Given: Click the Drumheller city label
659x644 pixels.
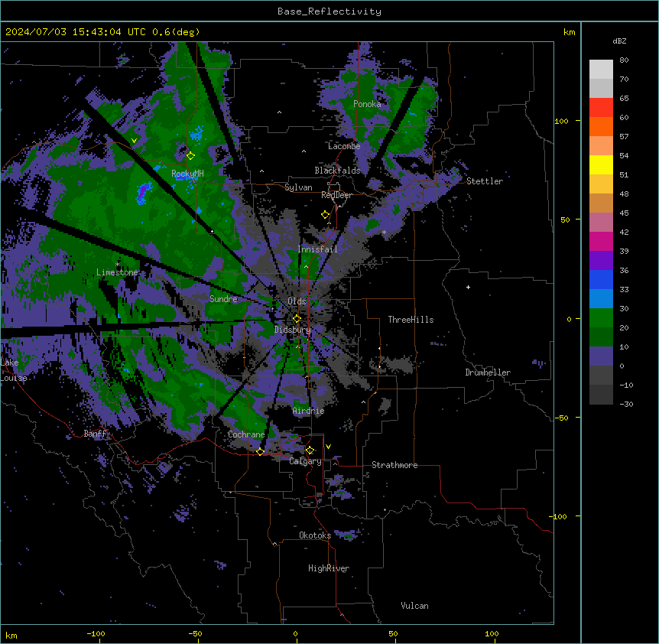Looking at the screenshot, I should 488,372.
